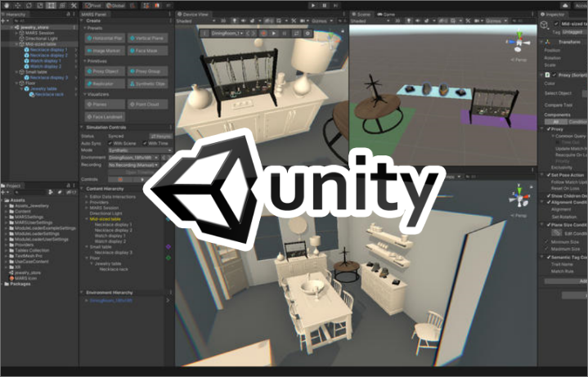This screenshot has width=588, height=377.
Task: Switch to the Game tab
Action: (386, 14)
